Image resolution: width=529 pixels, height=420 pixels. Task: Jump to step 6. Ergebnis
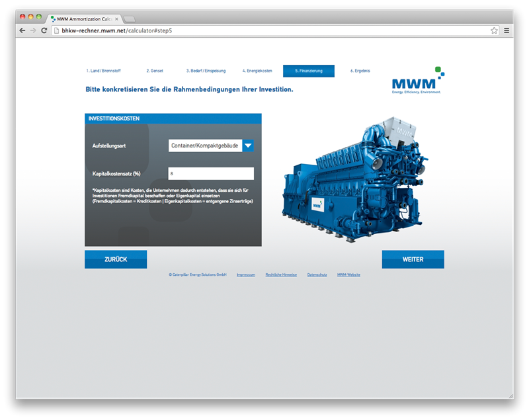[360, 71]
